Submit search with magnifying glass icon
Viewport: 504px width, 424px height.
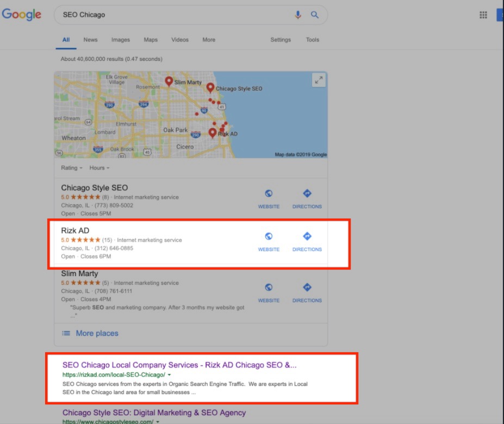(x=315, y=15)
